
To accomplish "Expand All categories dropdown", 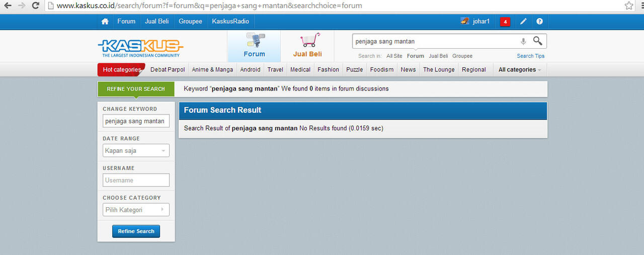I will pos(520,69).
